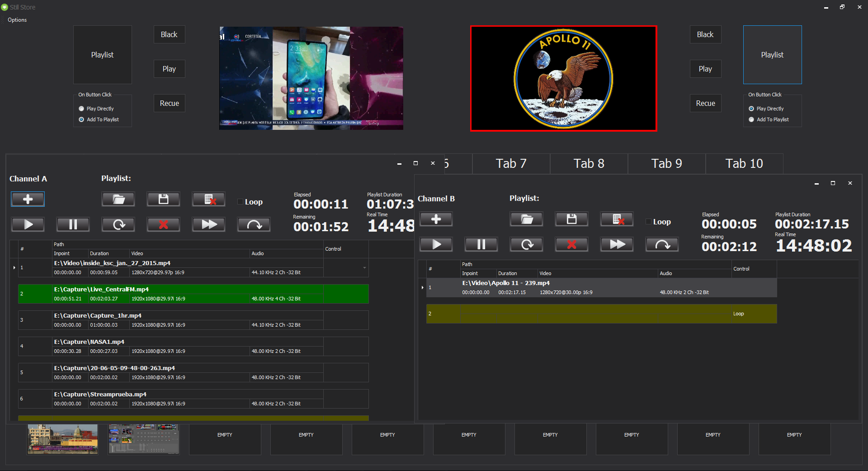Click the left Play button
Image resolution: width=868 pixels, height=471 pixels.
(169, 69)
